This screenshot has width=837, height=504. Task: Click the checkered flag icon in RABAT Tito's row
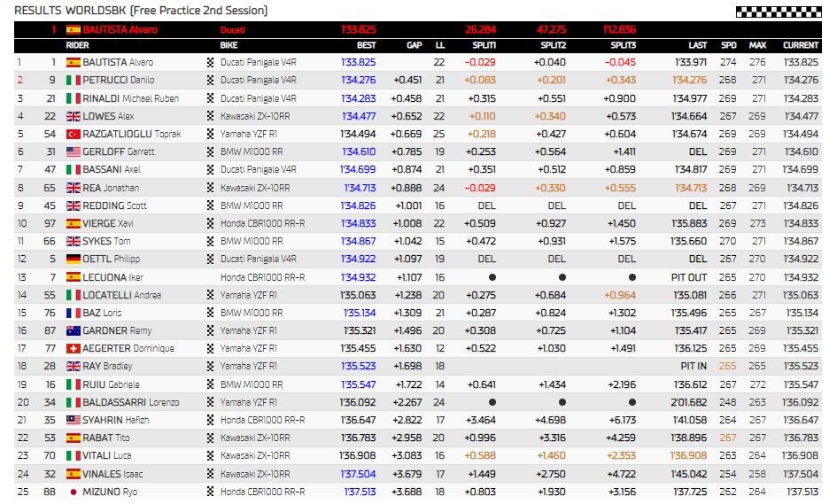pos(210,438)
